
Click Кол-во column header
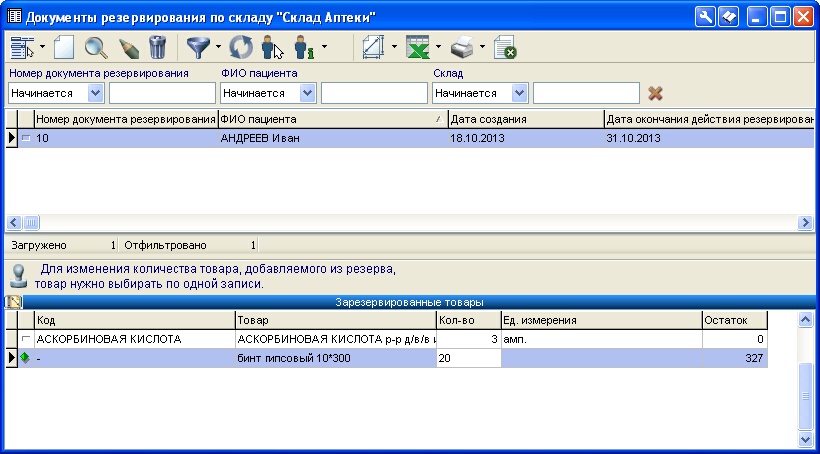(469, 320)
